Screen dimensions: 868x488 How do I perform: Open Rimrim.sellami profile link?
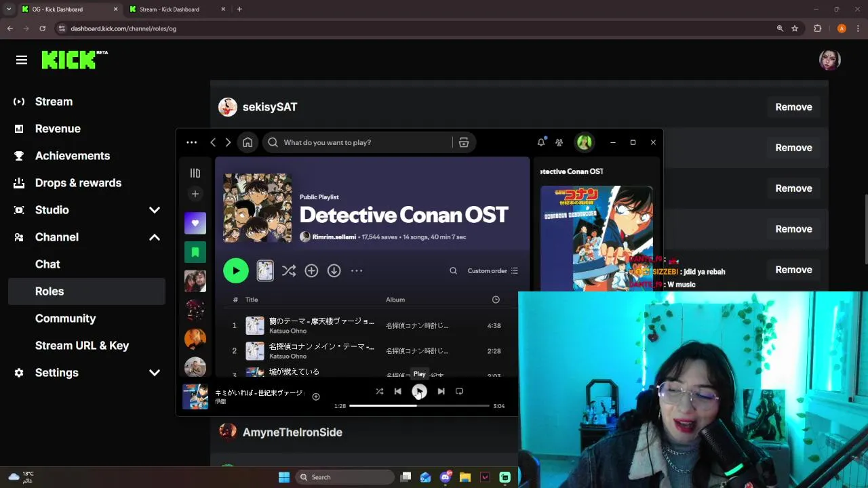tap(334, 237)
